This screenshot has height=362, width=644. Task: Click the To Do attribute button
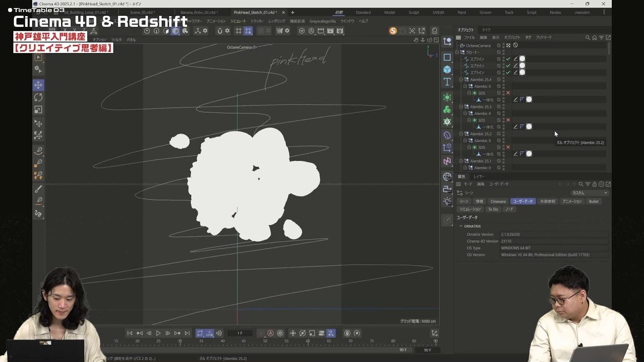(x=493, y=209)
